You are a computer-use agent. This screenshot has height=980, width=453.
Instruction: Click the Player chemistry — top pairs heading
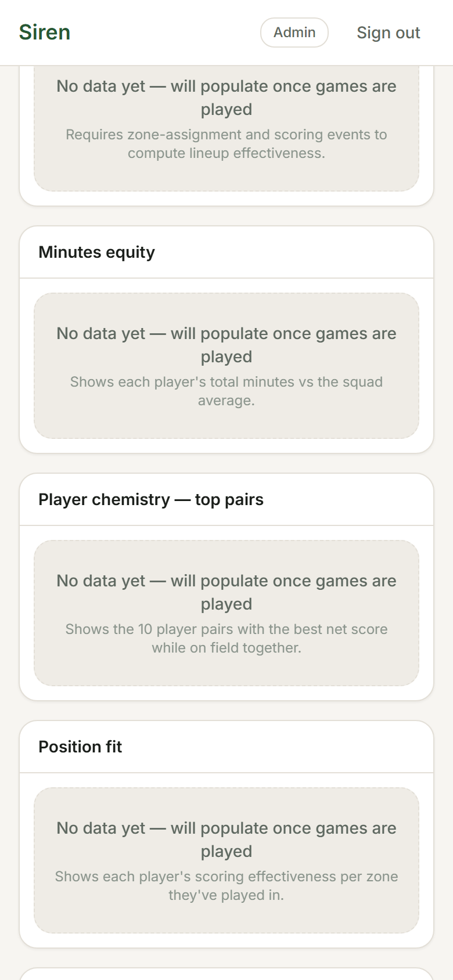click(x=151, y=500)
